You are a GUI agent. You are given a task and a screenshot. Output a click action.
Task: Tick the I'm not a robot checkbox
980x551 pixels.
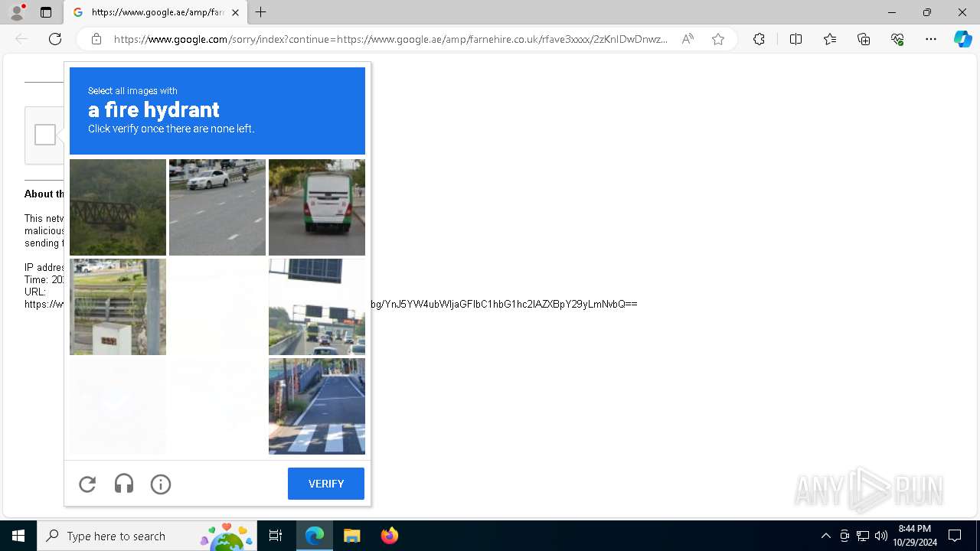[x=45, y=135]
